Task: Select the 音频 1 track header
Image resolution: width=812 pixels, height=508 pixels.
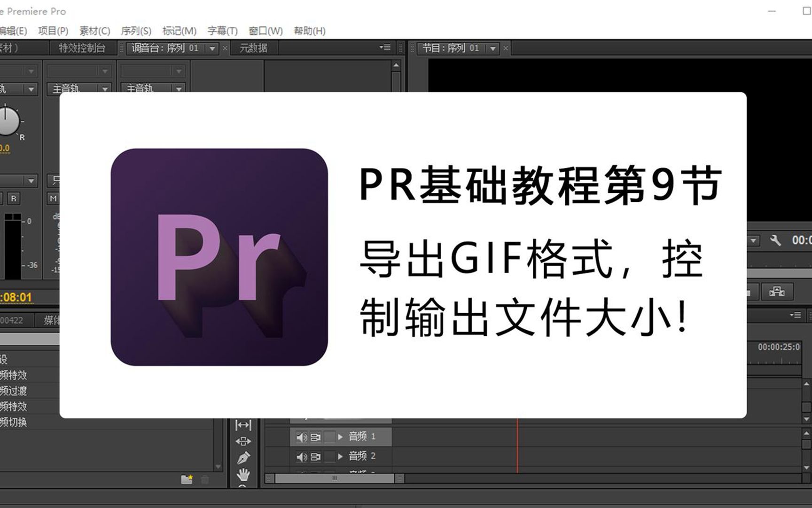Action: click(341, 437)
